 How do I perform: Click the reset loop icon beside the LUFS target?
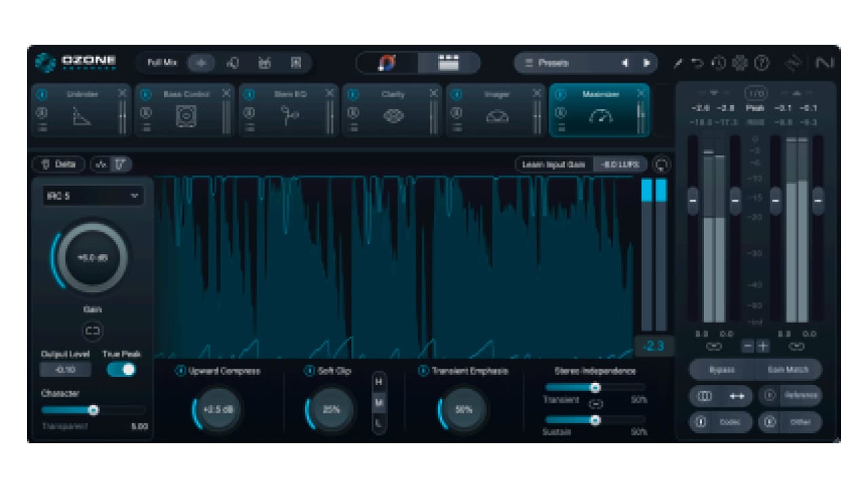[x=662, y=165]
